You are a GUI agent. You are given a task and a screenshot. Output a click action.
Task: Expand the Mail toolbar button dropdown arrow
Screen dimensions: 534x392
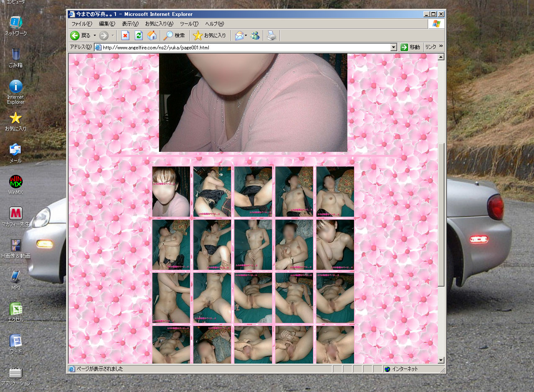[x=246, y=36]
